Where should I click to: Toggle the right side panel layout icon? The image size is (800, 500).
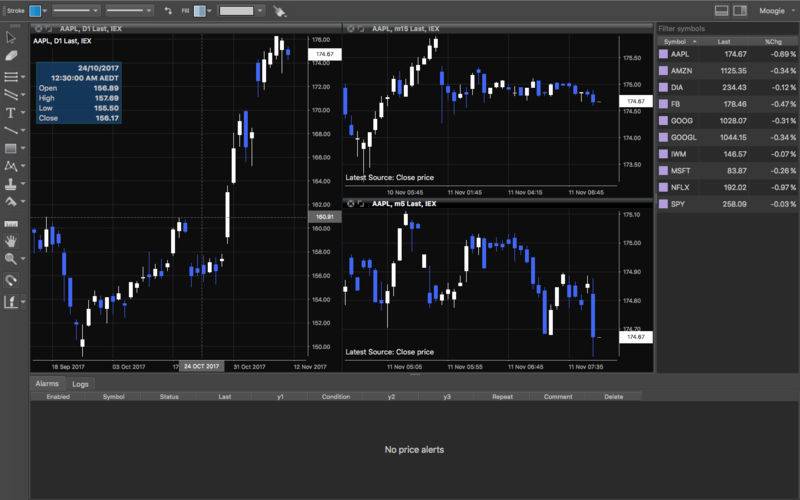coord(740,10)
